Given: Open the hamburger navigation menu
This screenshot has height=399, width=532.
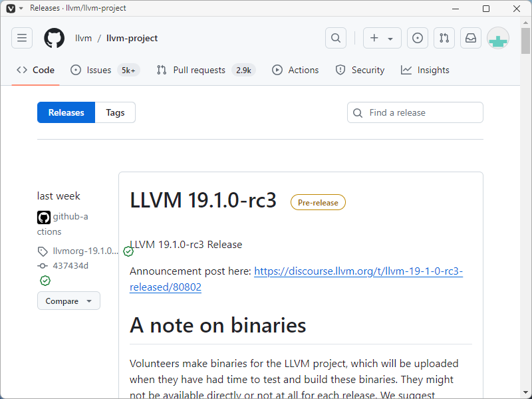Looking at the screenshot, I should click(22, 38).
